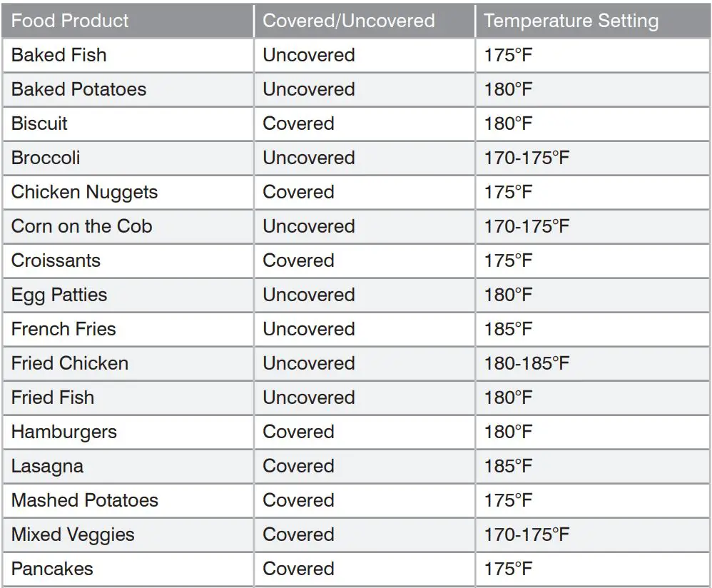Click the Temperature Setting column header
The height and width of the screenshot is (588, 712).
coord(571,20)
